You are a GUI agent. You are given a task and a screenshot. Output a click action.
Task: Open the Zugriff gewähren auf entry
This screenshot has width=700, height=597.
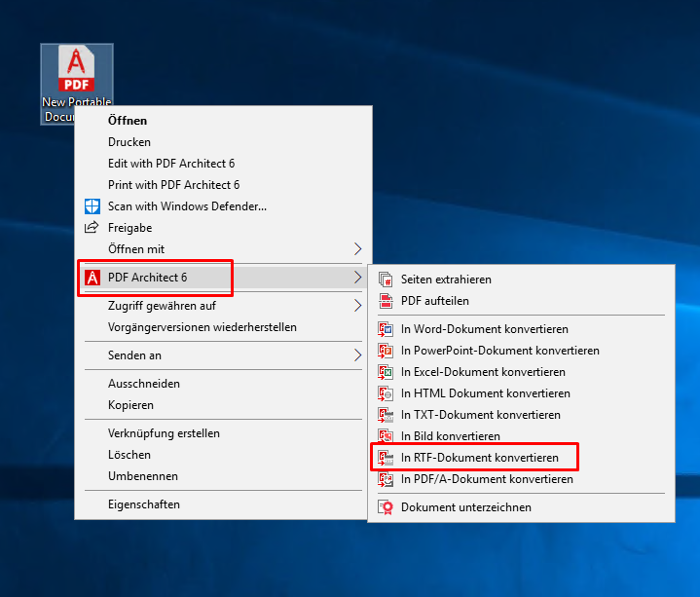click(223, 306)
